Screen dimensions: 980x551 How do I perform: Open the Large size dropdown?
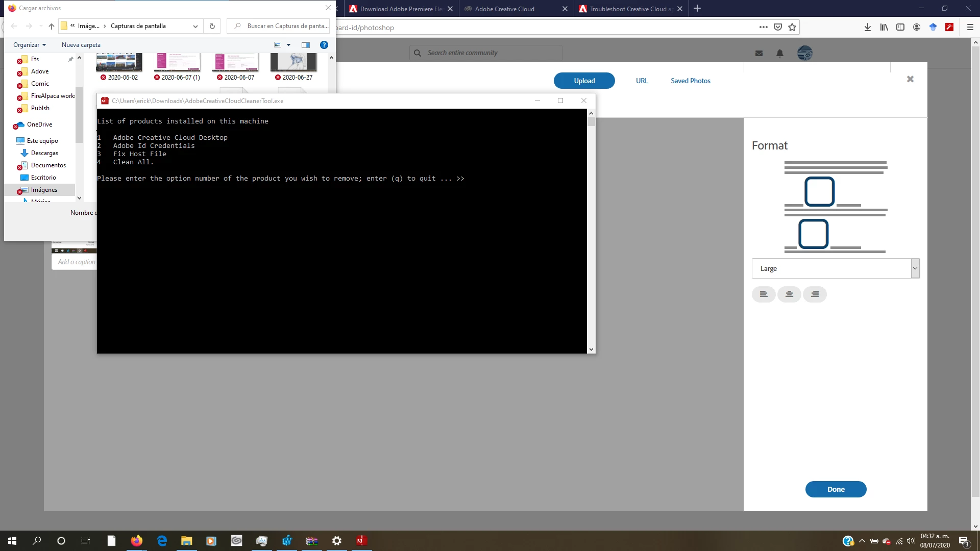point(836,268)
